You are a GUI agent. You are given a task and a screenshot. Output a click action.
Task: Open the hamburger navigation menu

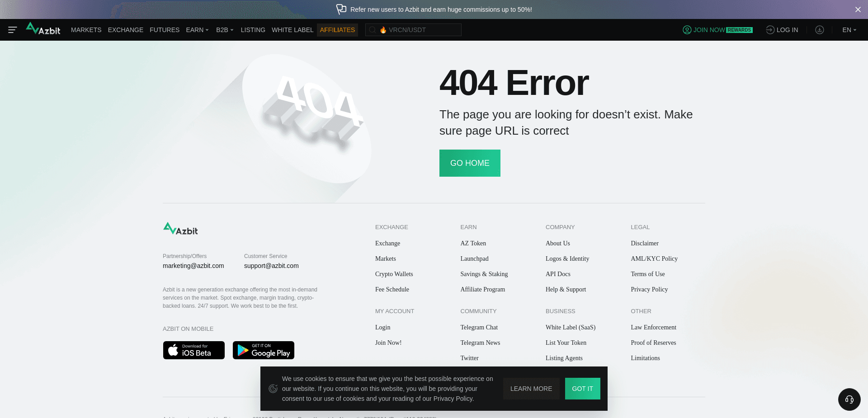tap(12, 30)
